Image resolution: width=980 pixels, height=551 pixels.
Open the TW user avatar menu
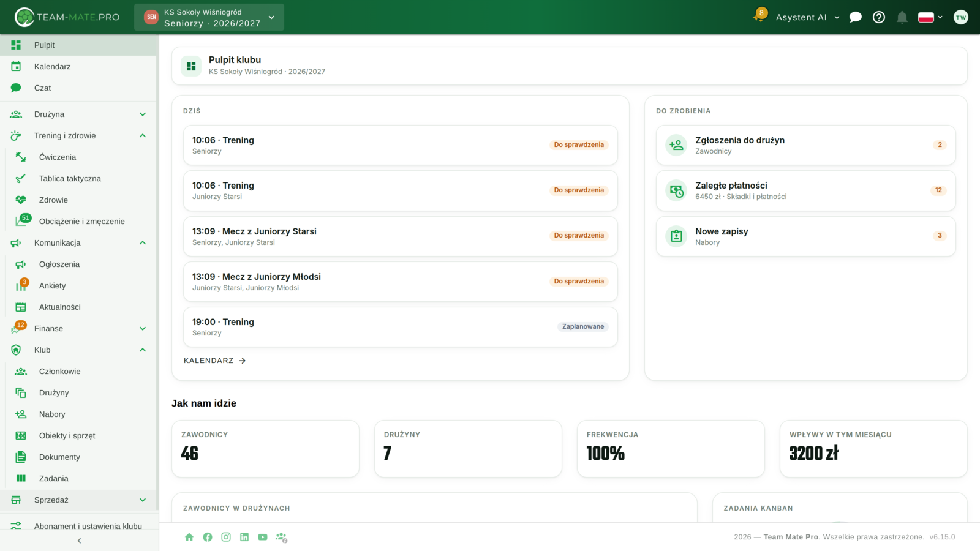(961, 17)
